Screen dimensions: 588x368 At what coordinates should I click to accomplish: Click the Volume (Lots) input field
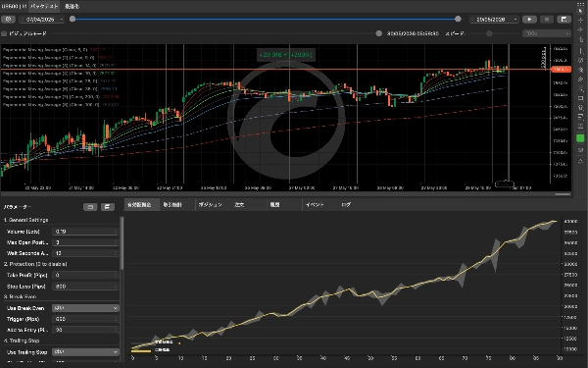click(85, 232)
